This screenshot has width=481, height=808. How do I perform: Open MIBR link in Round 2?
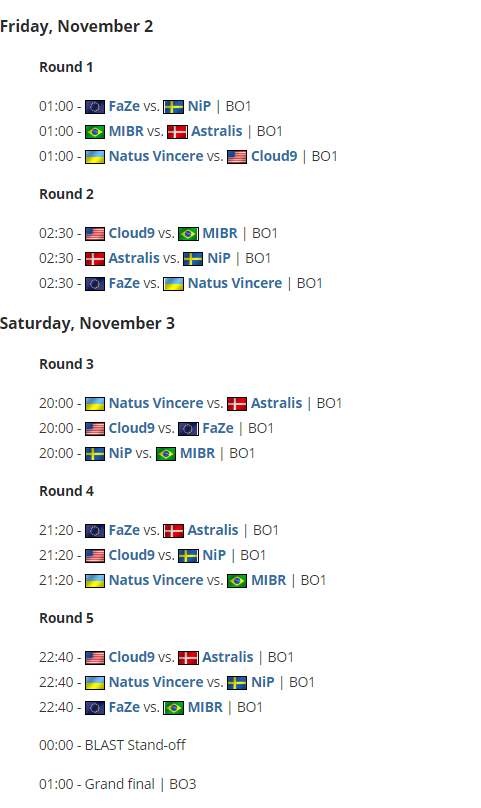pyautogui.click(x=220, y=233)
